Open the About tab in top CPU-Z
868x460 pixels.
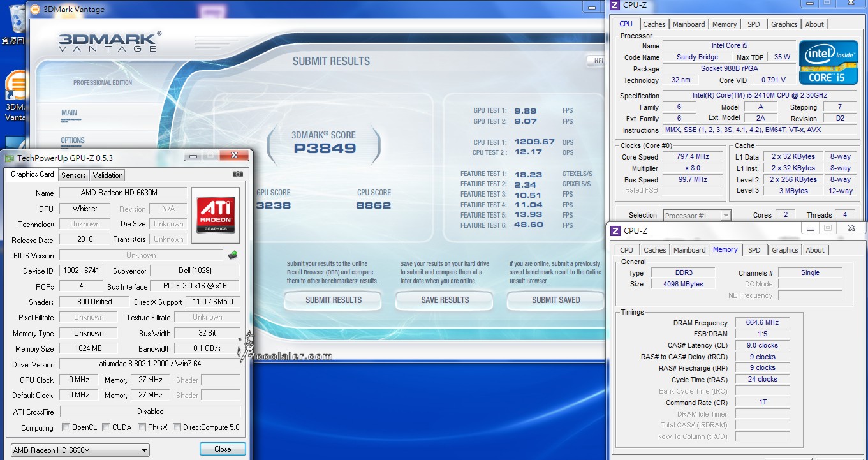[x=814, y=24]
